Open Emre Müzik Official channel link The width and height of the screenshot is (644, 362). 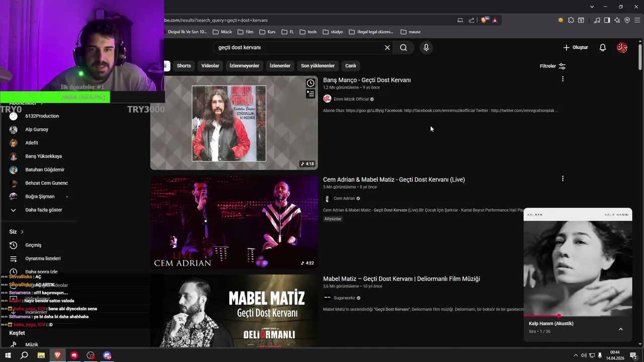(351, 99)
